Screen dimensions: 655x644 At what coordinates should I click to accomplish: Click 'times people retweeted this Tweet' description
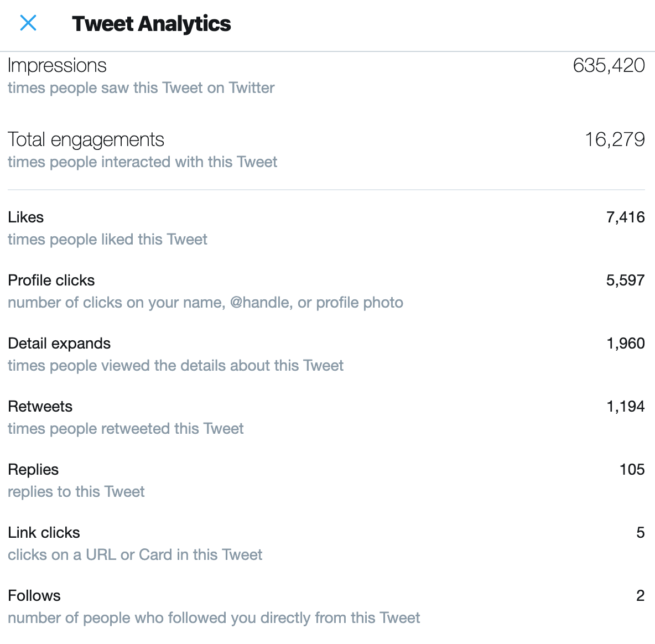(126, 429)
